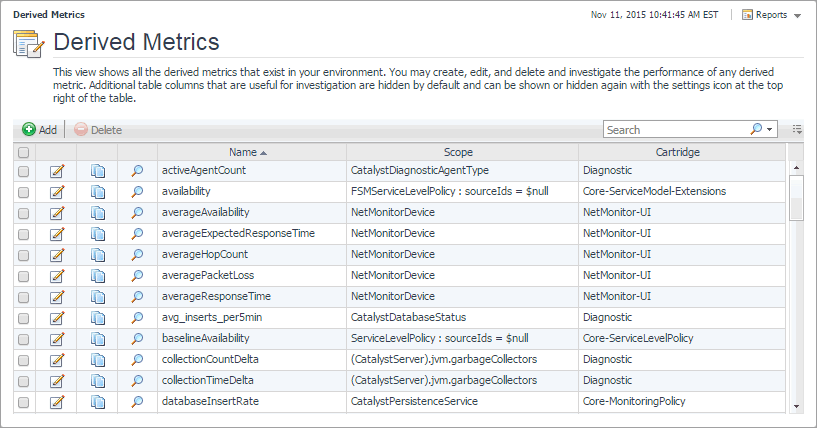Click copy icon for averagePacketLoss row

coord(98,276)
